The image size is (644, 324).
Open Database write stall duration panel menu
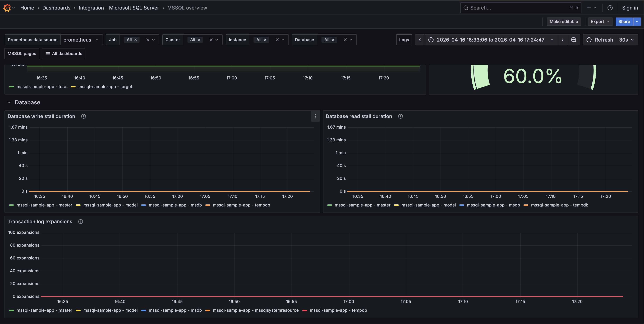point(315,116)
